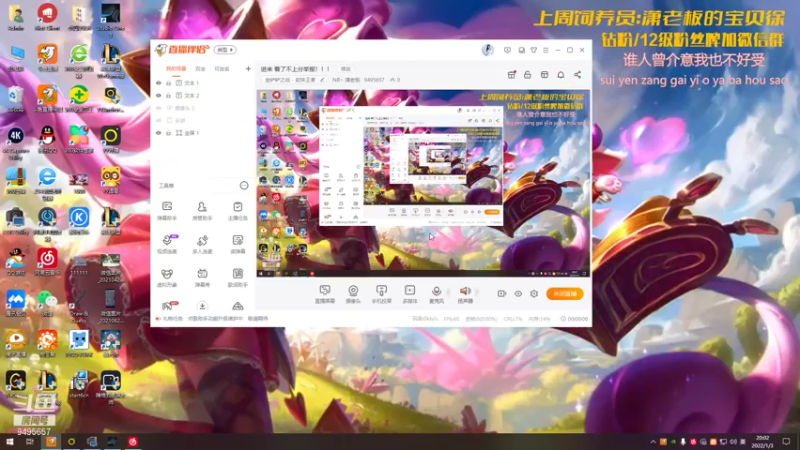Open Task View on the taskbar

tap(30, 442)
